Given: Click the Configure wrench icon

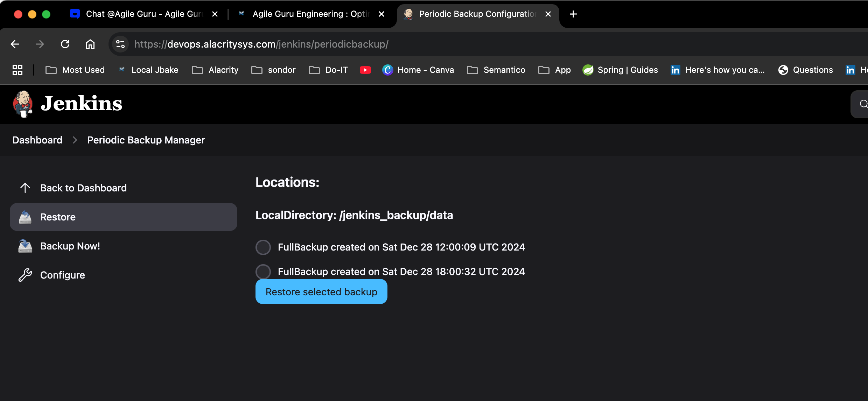Looking at the screenshot, I should click(25, 275).
